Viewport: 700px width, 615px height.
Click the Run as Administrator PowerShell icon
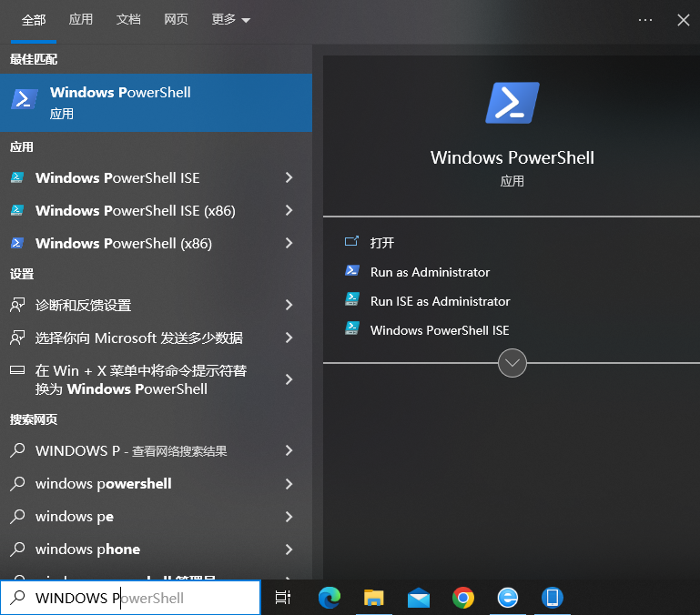pos(351,271)
